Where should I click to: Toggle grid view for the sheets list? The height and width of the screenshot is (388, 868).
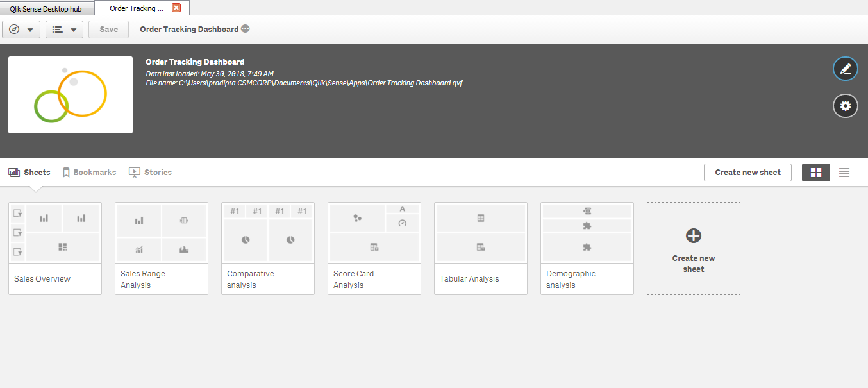coord(815,172)
